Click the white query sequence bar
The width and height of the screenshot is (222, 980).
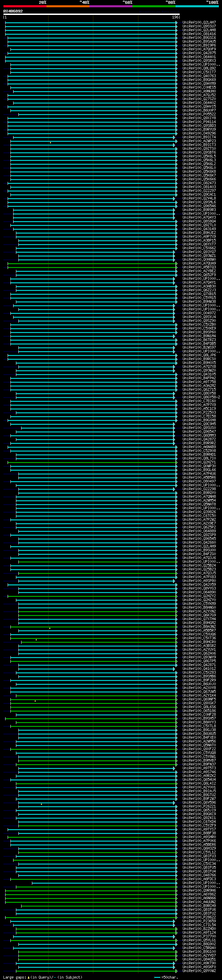click(x=92, y=14)
